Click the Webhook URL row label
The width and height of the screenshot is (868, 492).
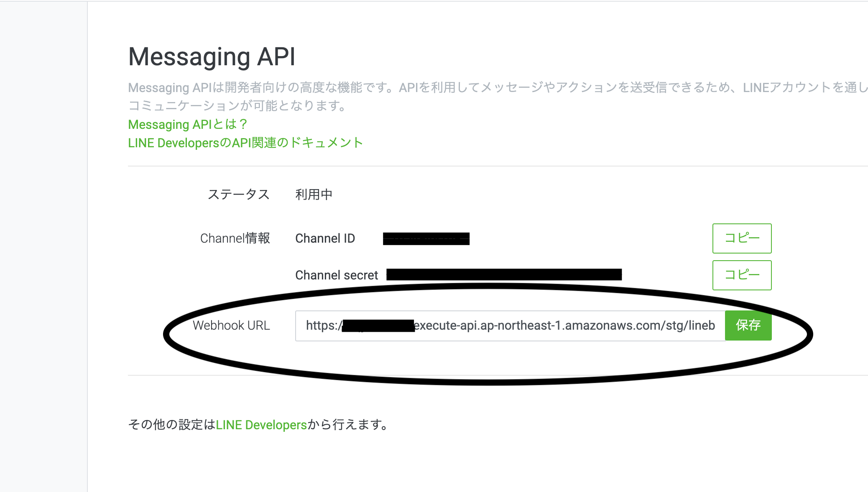pyautogui.click(x=231, y=326)
